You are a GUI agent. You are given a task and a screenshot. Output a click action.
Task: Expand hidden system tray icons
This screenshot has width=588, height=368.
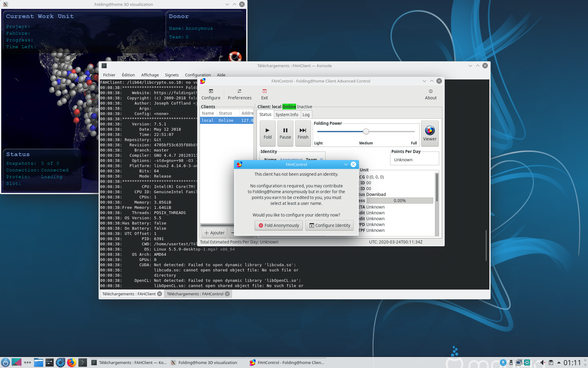pyautogui.click(x=559, y=362)
